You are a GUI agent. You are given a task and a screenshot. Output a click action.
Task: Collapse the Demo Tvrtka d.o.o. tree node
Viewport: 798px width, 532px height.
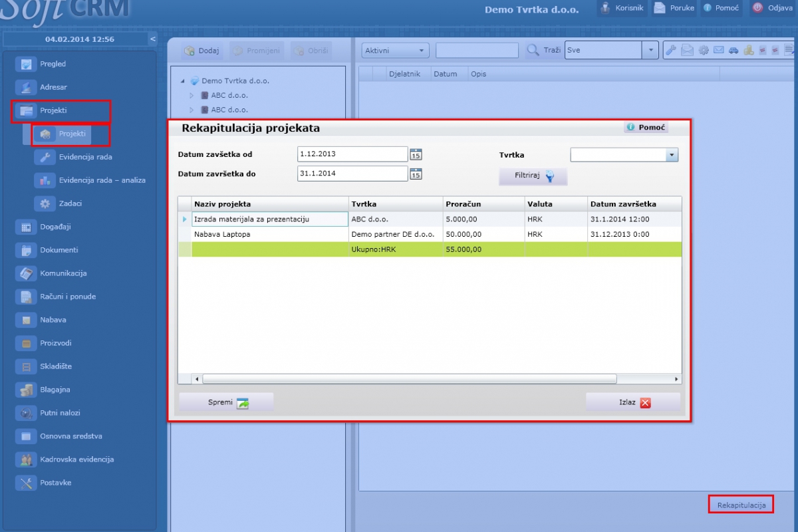(x=182, y=81)
